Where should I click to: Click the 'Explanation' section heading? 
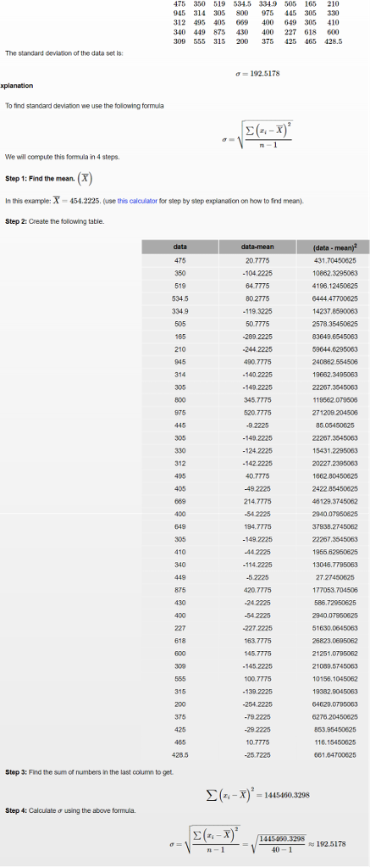click(17, 86)
